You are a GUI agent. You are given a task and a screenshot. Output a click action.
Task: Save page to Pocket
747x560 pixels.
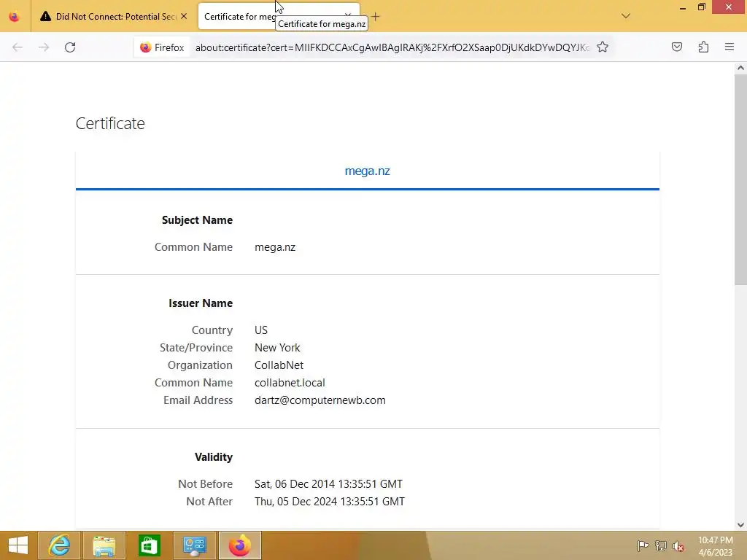677,47
